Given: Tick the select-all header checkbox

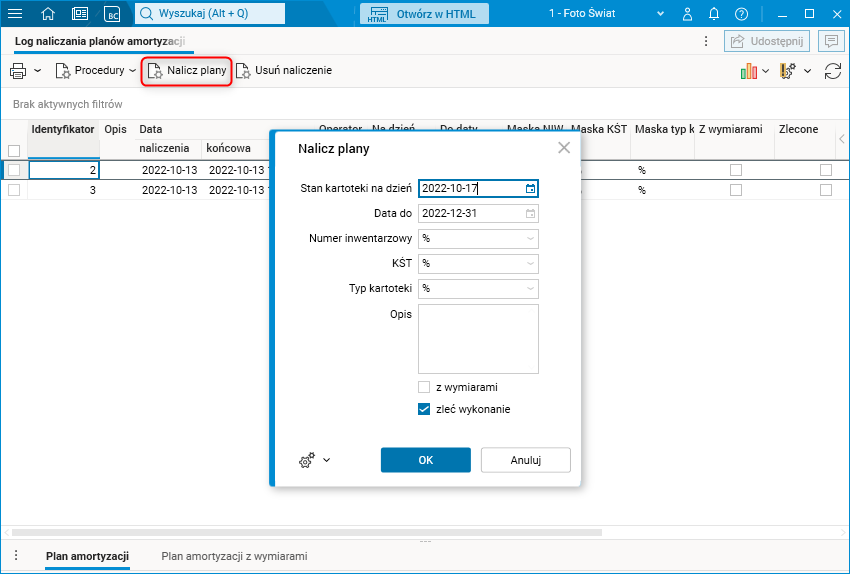Looking at the screenshot, I should coord(14,151).
